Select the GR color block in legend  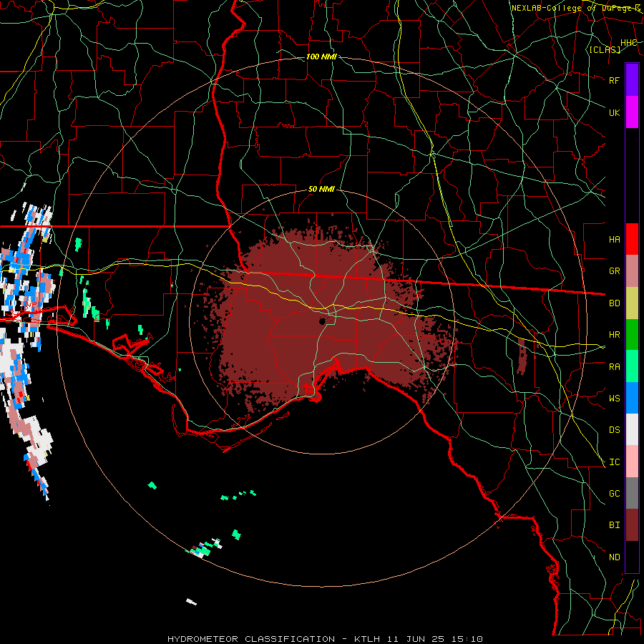[632, 271]
